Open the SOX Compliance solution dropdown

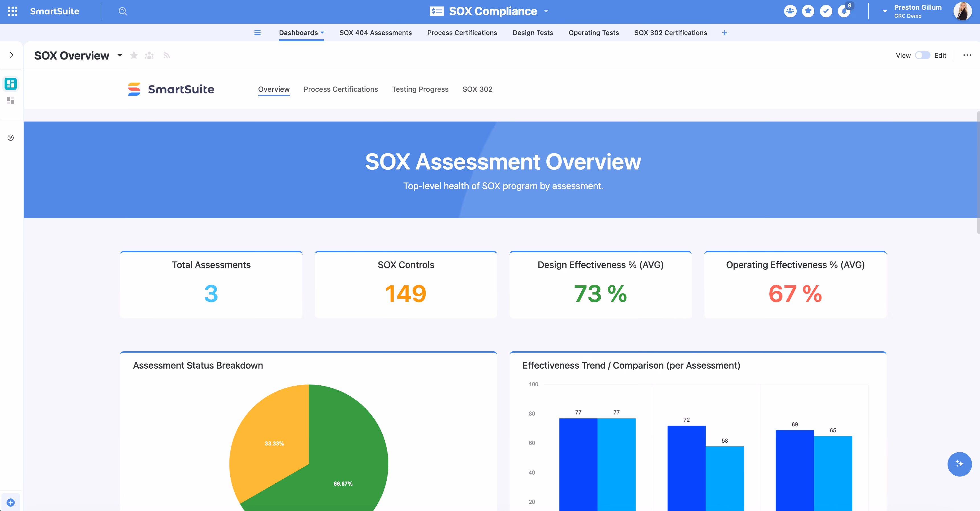tap(546, 11)
